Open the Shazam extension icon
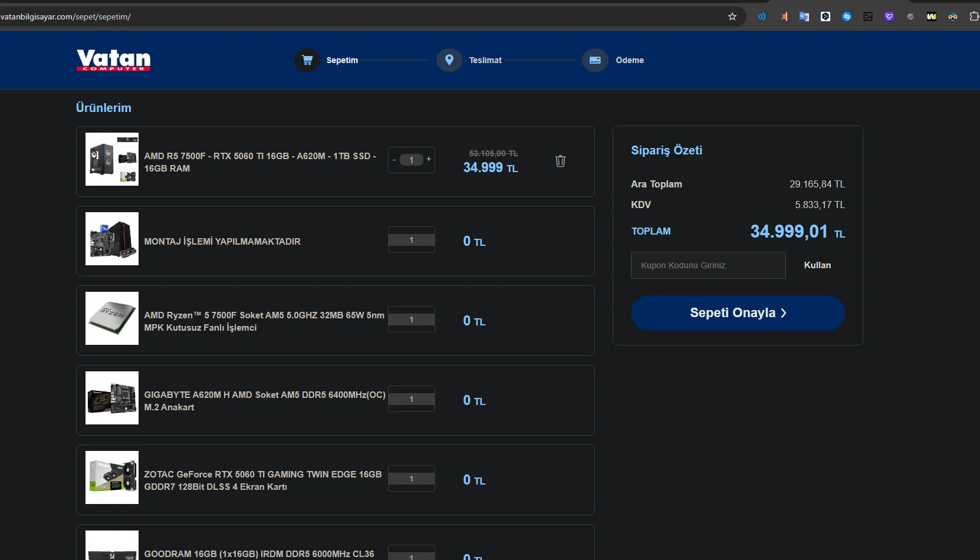This screenshot has width=980, height=560. tap(847, 17)
